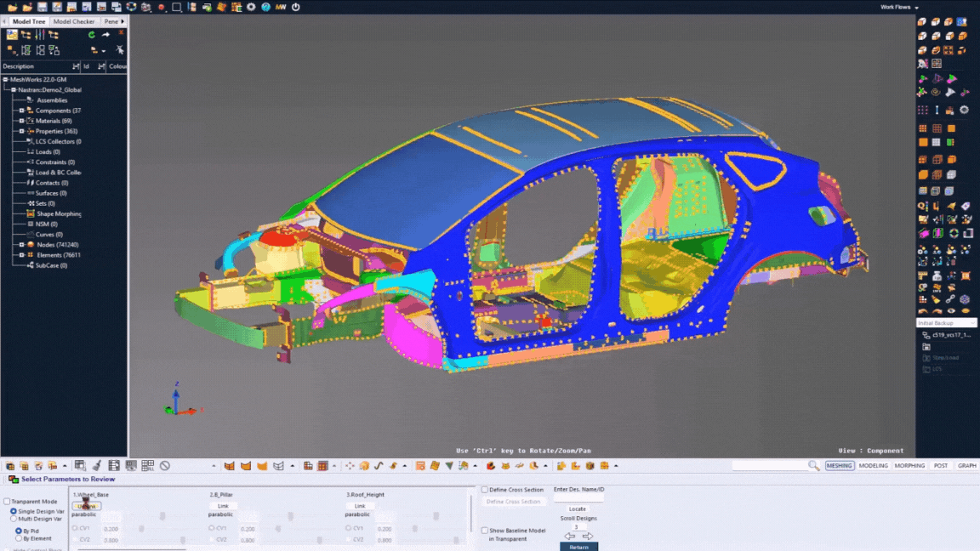The width and height of the screenshot is (980, 551).
Task: Click the Link button under B_Pillar
Action: (x=223, y=506)
